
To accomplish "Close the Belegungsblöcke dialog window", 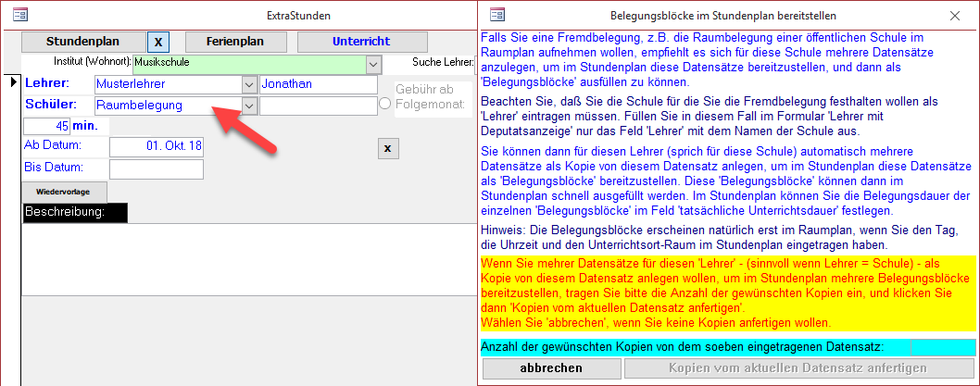I will tap(955, 15).
